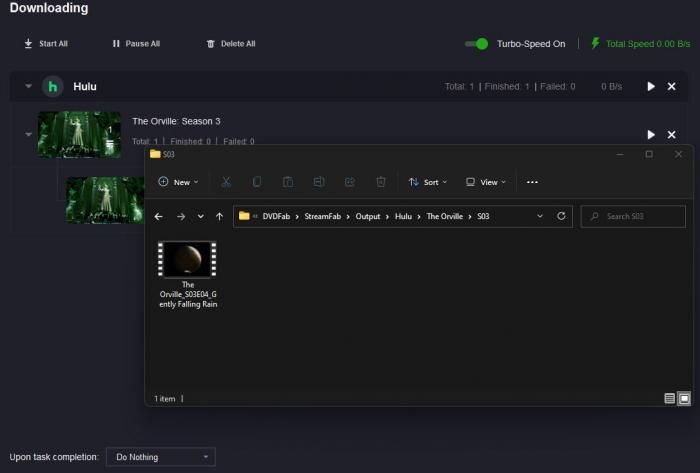Switch to details view in status bar
700x473 pixels.
click(x=669, y=398)
